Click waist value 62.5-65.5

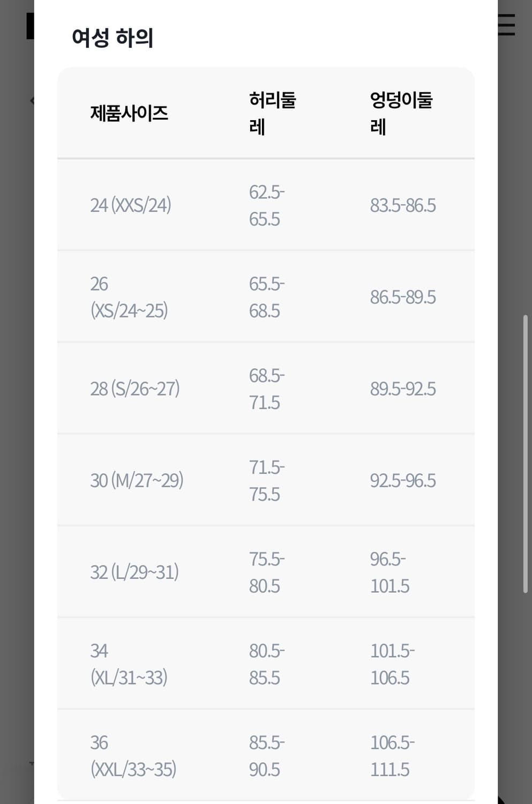[267, 205]
